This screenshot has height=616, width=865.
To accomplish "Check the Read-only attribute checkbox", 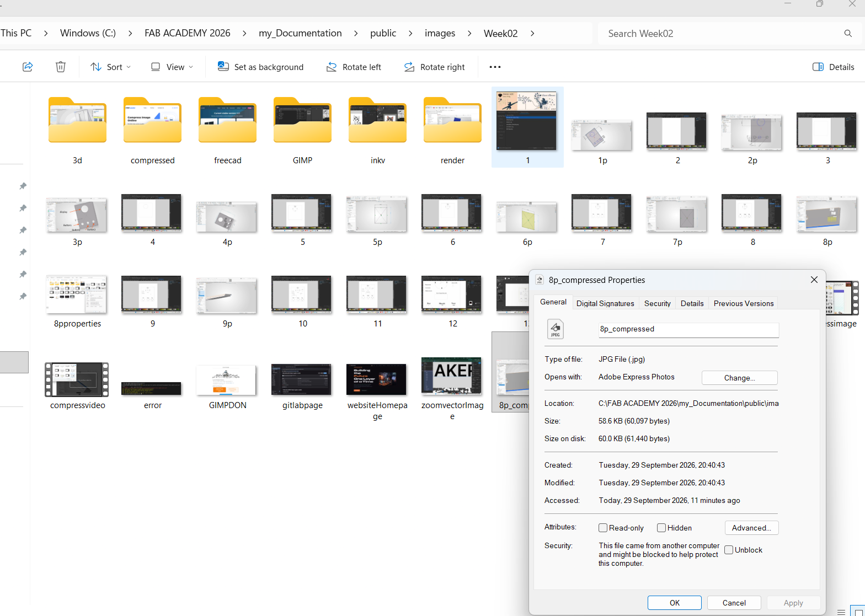I will pyautogui.click(x=603, y=528).
